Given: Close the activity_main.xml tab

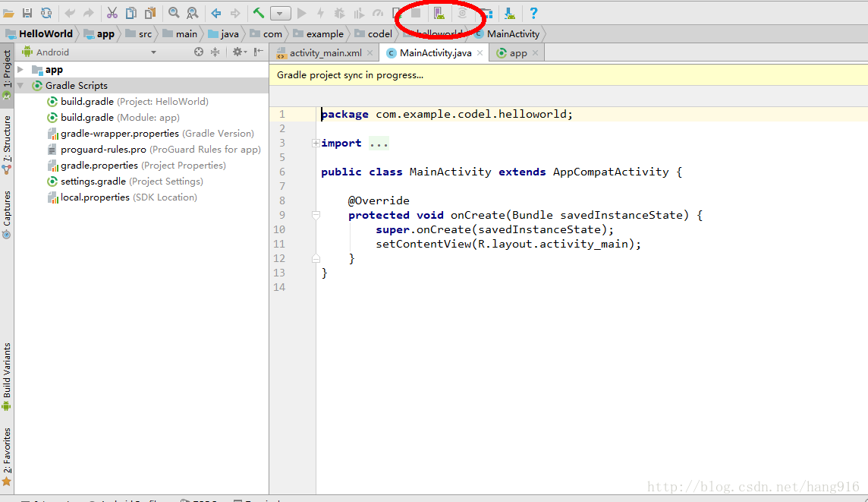Looking at the screenshot, I should (370, 52).
